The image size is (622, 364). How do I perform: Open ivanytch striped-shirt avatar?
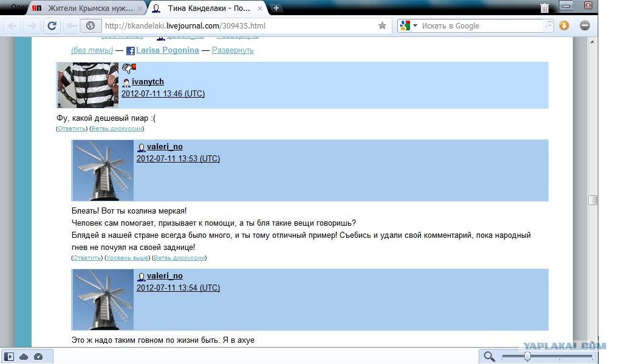[x=87, y=85]
